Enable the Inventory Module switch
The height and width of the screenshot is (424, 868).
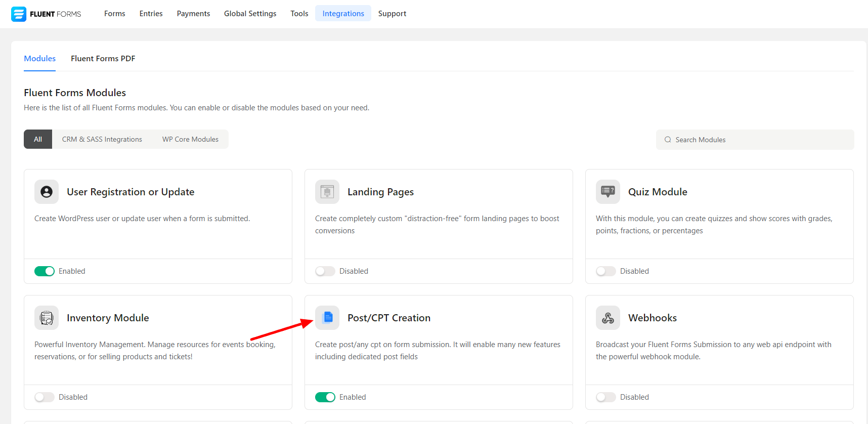coord(45,397)
